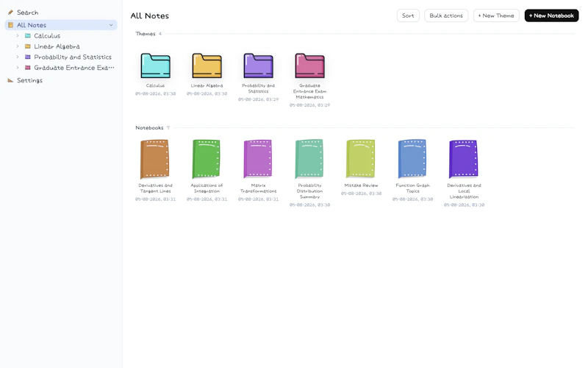The height and width of the screenshot is (368, 588).
Task: Click Calculus teal folder icon in sidebar
Action: point(28,35)
